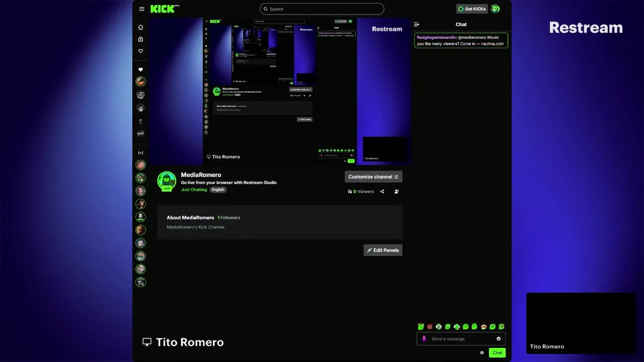Screen dimensions: 644x362
Task: Click the stream title Go live from your browser
Action: (x=228, y=183)
